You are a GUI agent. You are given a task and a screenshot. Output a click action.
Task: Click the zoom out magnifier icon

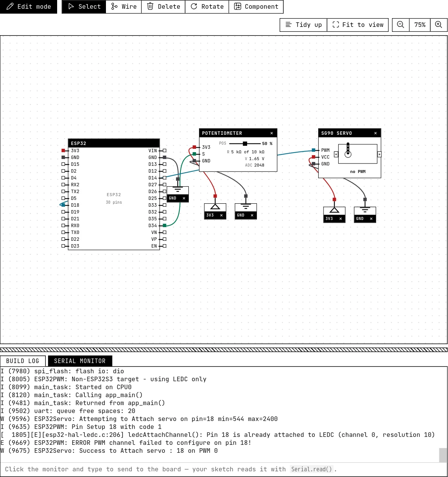(401, 25)
